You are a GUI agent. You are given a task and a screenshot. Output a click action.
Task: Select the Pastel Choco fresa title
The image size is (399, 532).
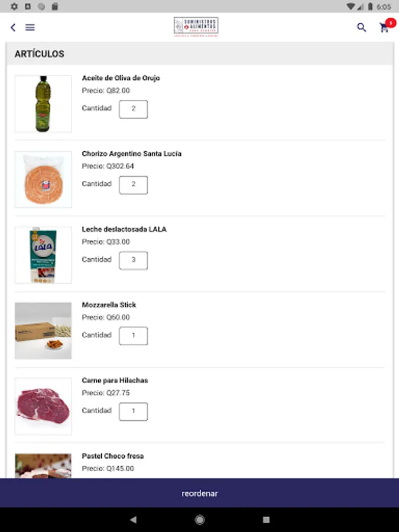pyautogui.click(x=113, y=456)
